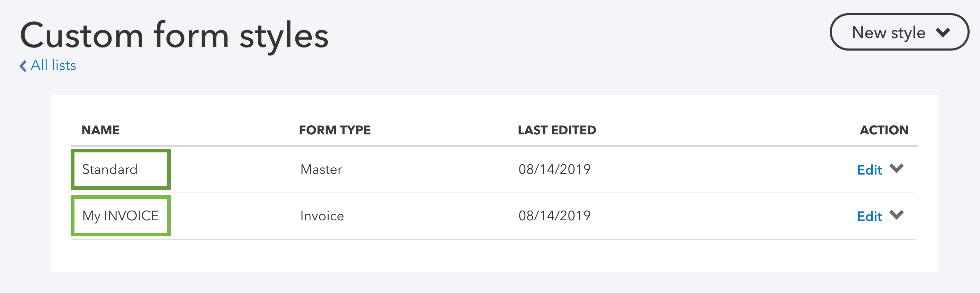Click Standard row's 08/14/2019 date
The width and height of the screenshot is (980, 293).
[x=554, y=169]
